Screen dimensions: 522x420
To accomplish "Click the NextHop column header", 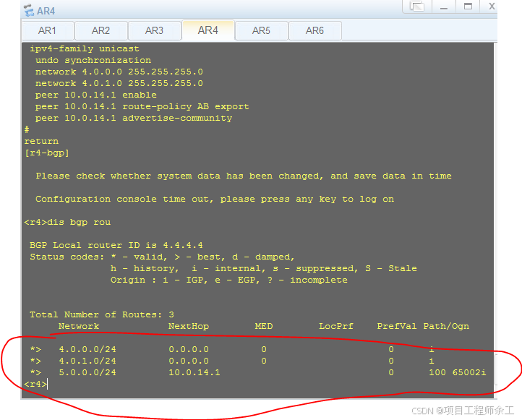I will [x=189, y=326].
